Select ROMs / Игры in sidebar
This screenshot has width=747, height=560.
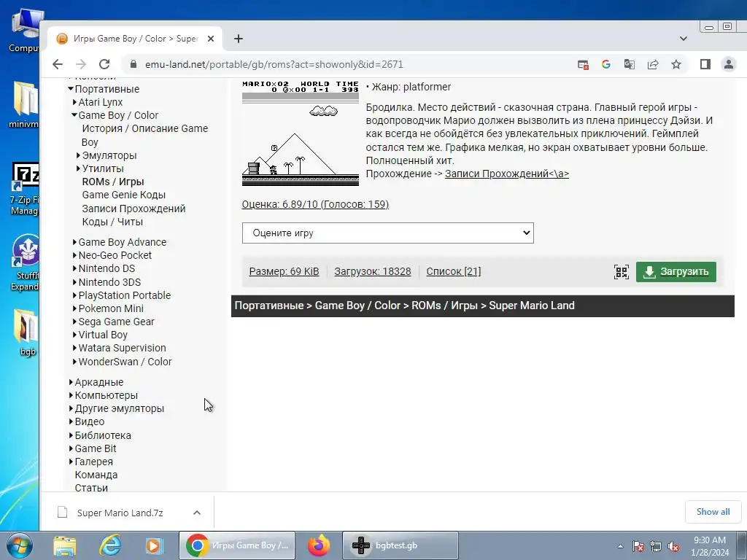(113, 182)
